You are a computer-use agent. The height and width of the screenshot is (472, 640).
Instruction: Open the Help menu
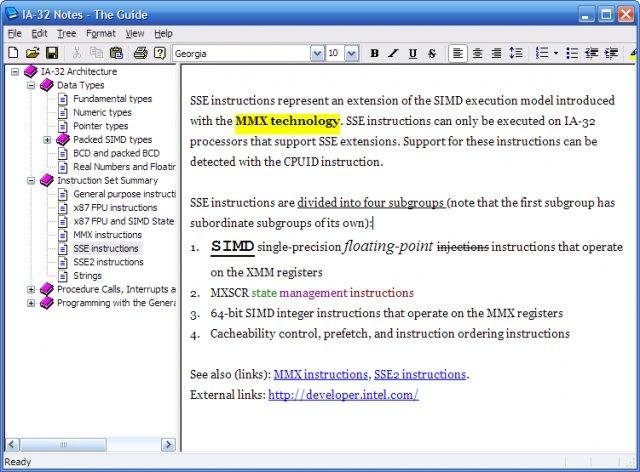coord(163,33)
